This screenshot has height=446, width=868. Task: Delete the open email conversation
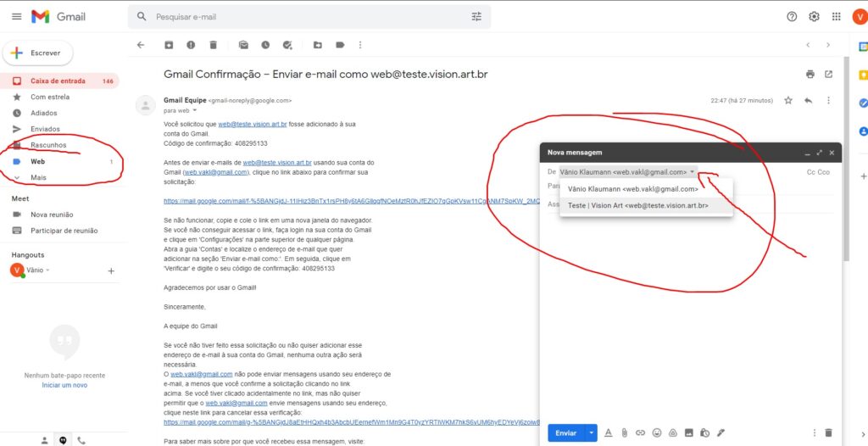point(213,46)
